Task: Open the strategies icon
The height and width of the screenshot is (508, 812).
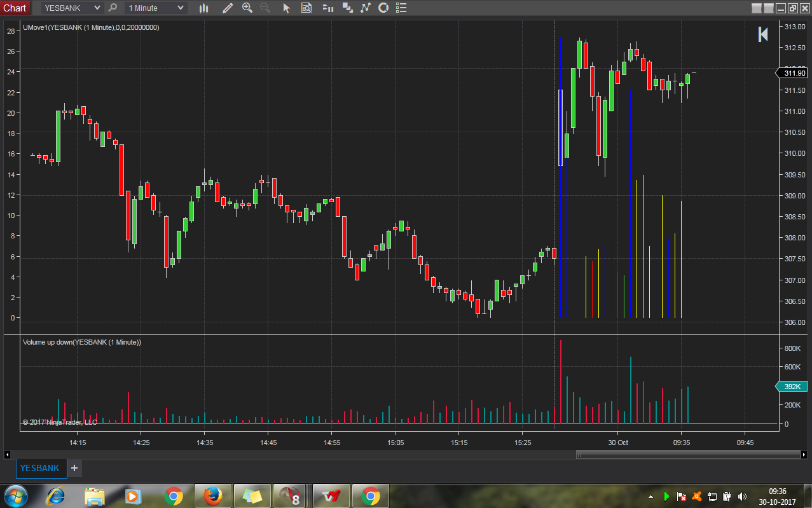Action: pyautogui.click(x=383, y=8)
